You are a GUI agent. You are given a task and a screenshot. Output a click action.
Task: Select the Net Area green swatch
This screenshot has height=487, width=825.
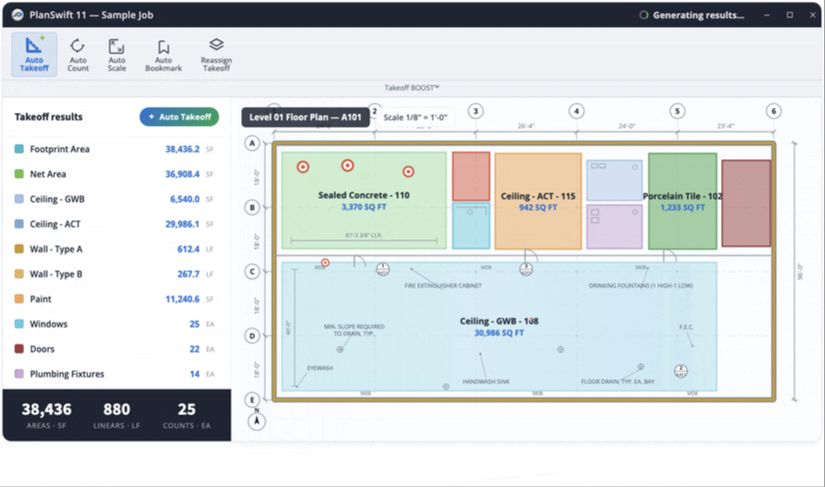(x=19, y=174)
